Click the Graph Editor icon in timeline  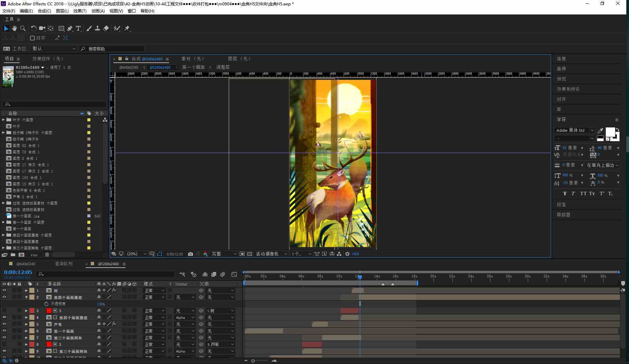pyautogui.click(x=234, y=275)
